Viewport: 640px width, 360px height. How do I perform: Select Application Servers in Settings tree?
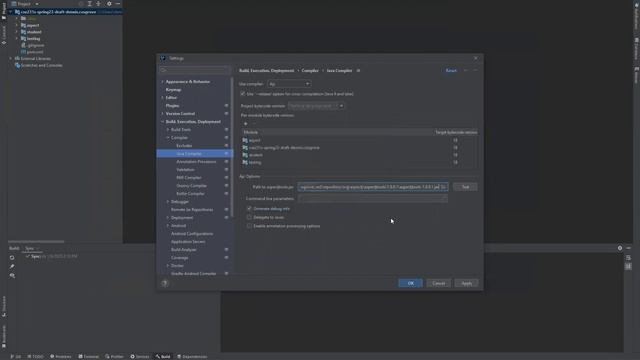click(188, 242)
